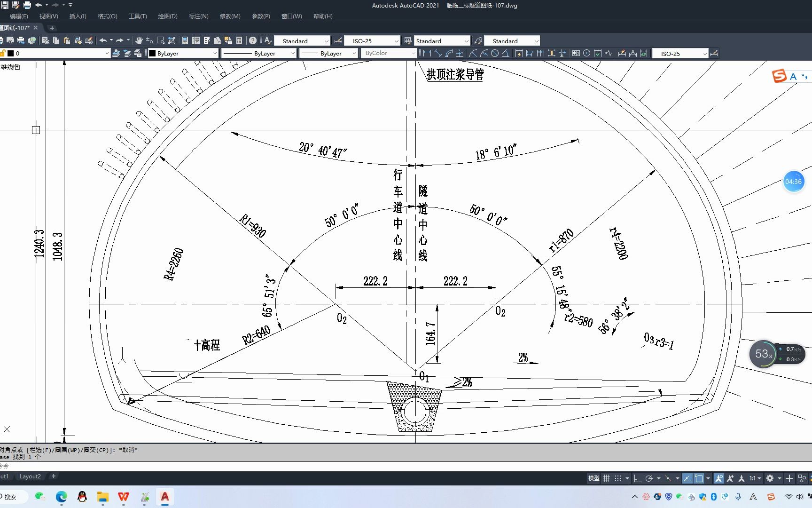The image size is (812, 508).
Task: Click the command line input field
Action: [x=406, y=466]
